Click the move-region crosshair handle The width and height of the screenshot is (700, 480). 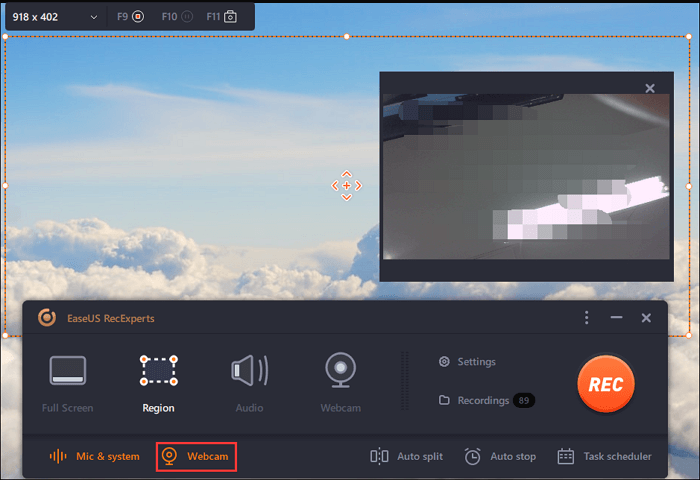[346, 185]
